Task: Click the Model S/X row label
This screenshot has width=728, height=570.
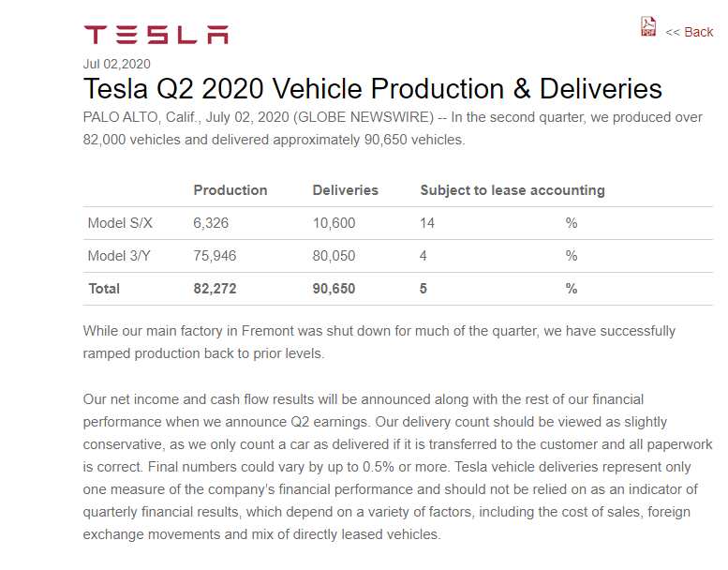Action: point(119,223)
